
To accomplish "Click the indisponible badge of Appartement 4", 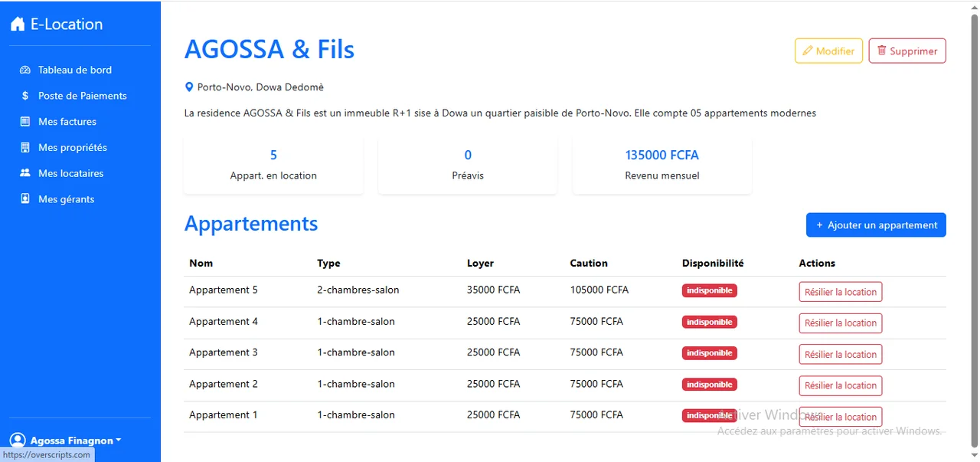I will coord(710,322).
